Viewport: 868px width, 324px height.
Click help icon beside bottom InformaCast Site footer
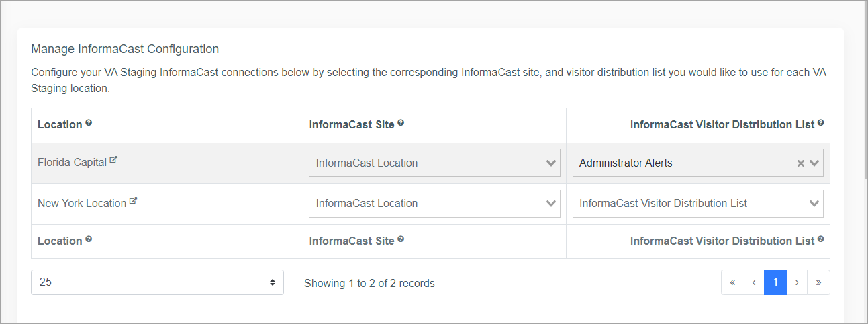pos(401,240)
